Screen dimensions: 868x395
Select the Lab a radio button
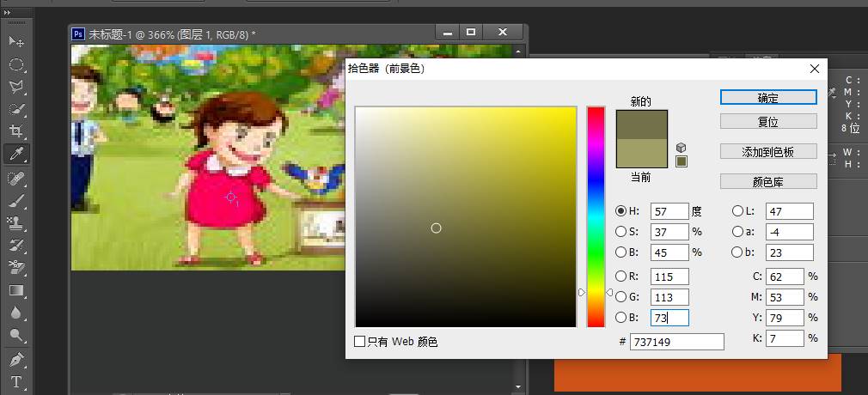(737, 231)
